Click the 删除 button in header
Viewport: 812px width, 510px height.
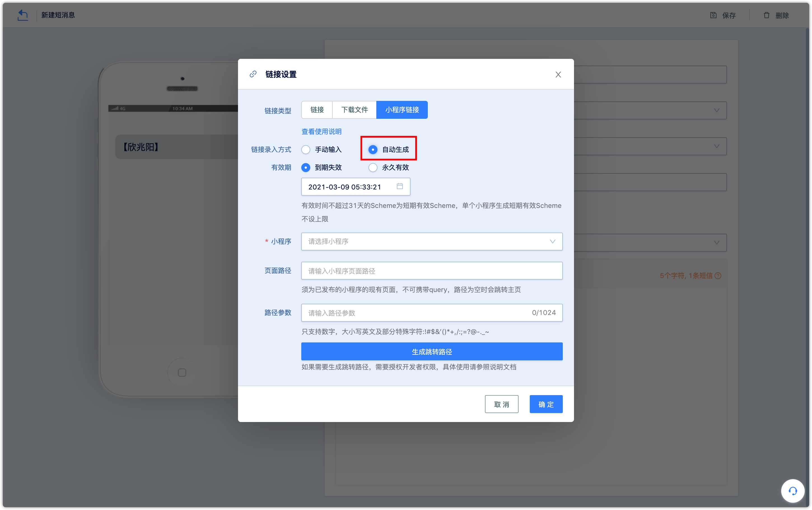[776, 15]
